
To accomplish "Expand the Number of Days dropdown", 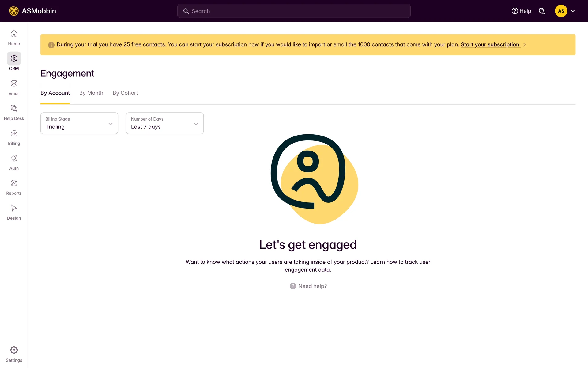I will click(165, 123).
